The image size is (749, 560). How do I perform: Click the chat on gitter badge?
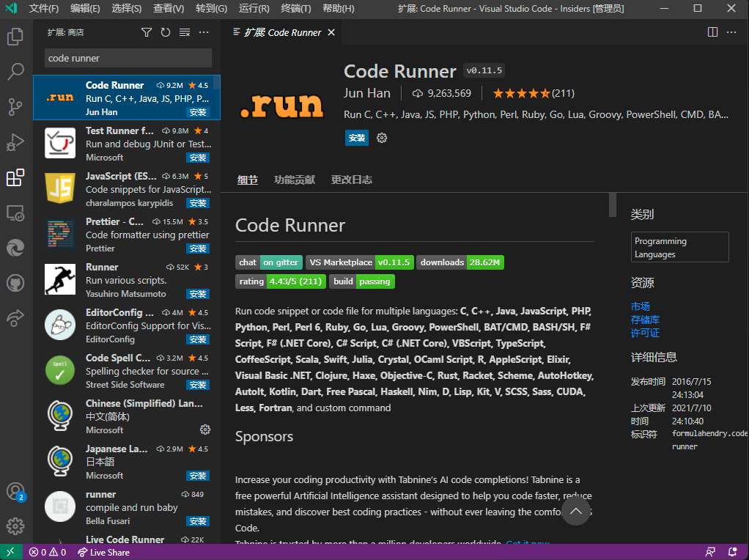[269, 262]
